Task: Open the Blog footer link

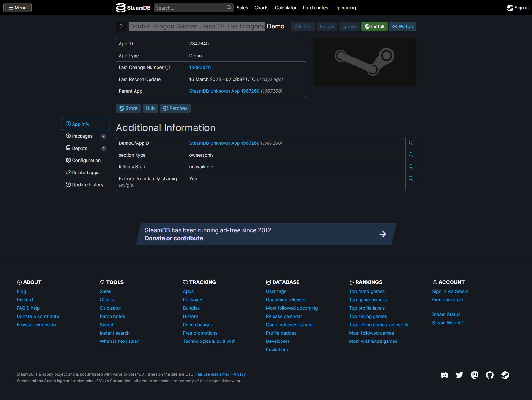Action: tap(21, 291)
